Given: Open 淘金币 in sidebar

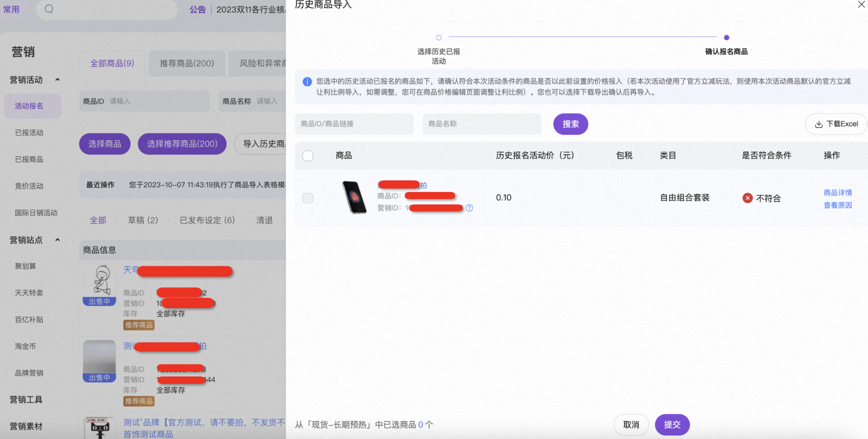Looking at the screenshot, I should click(26, 346).
